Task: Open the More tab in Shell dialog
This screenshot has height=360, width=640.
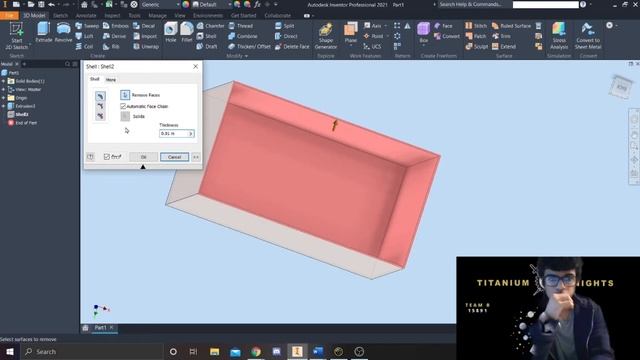Action: (111, 80)
